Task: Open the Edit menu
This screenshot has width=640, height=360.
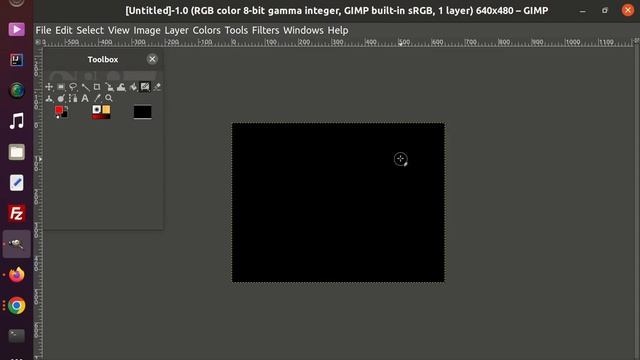Action: click(x=64, y=30)
